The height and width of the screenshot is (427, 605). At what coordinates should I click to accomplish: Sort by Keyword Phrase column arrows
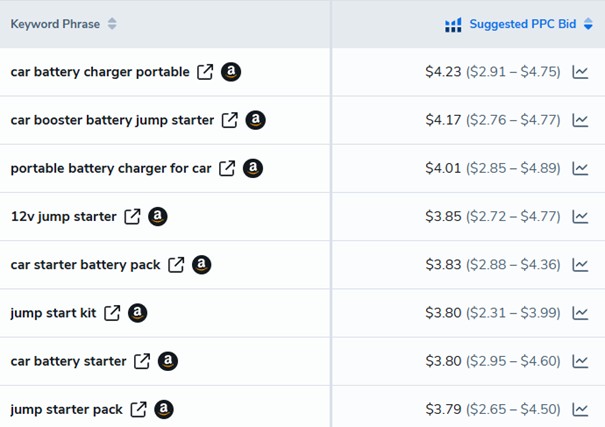point(112,24)
